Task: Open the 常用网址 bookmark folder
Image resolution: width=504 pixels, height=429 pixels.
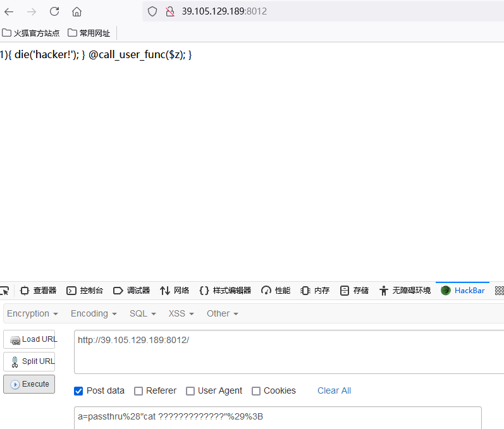Action: coord(89,33)
